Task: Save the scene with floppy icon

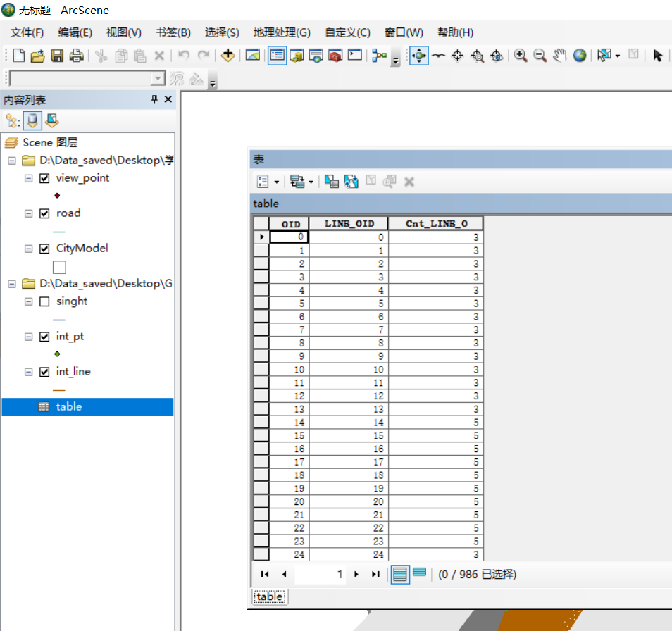Action: 57,56
